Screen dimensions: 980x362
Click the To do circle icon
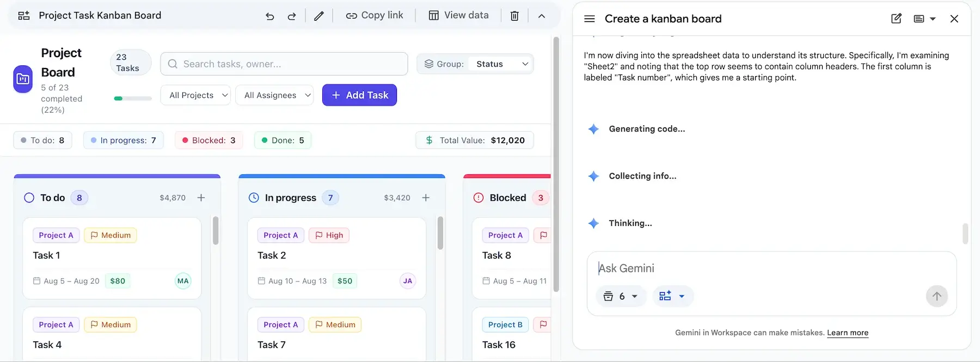29,198
